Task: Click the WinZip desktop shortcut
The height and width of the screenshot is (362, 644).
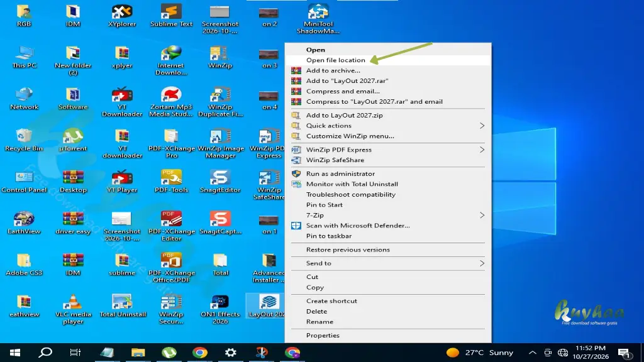Action: click(219, 57)
